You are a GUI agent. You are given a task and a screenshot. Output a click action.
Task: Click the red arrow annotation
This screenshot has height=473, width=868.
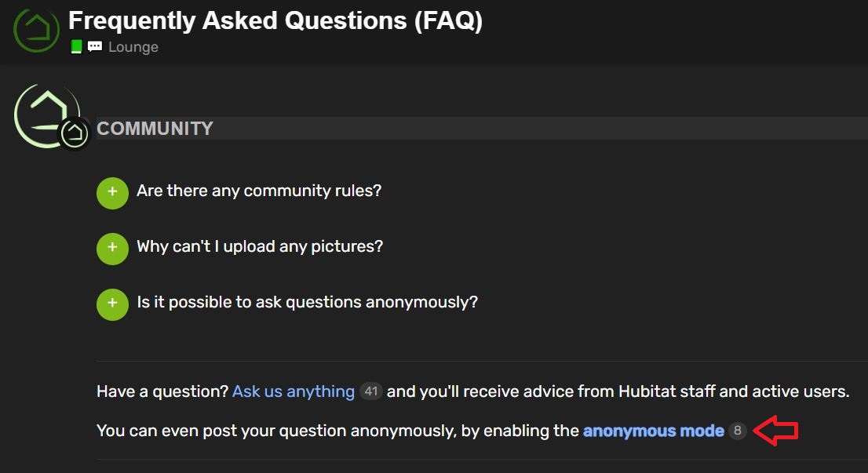coord(775,431)
